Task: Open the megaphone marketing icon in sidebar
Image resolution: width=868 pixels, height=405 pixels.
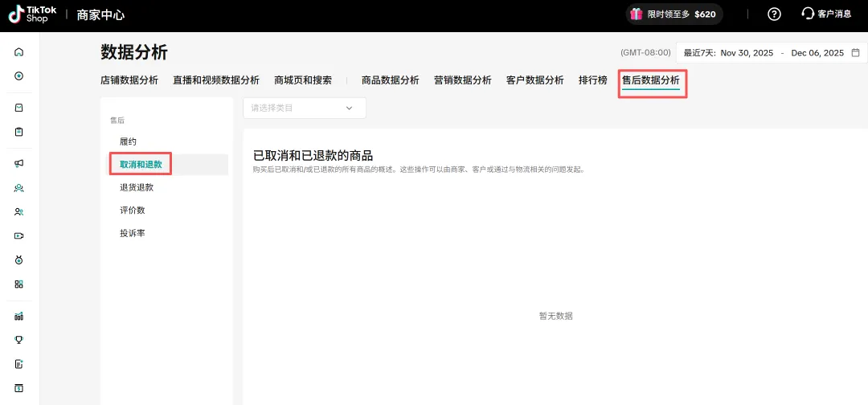Action: [19, 163]
